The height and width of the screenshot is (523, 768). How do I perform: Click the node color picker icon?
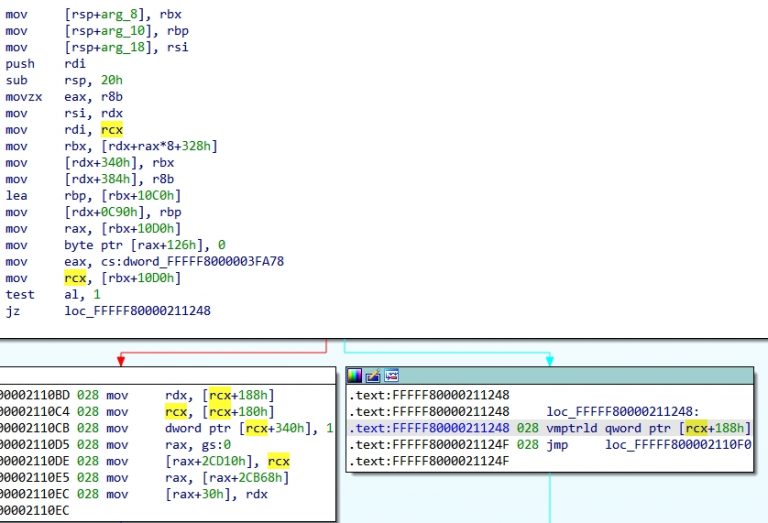tap(355, 375)
